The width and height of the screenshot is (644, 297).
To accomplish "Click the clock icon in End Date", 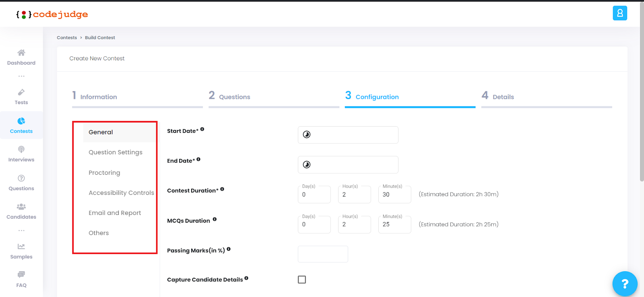I will coord(307,165).
